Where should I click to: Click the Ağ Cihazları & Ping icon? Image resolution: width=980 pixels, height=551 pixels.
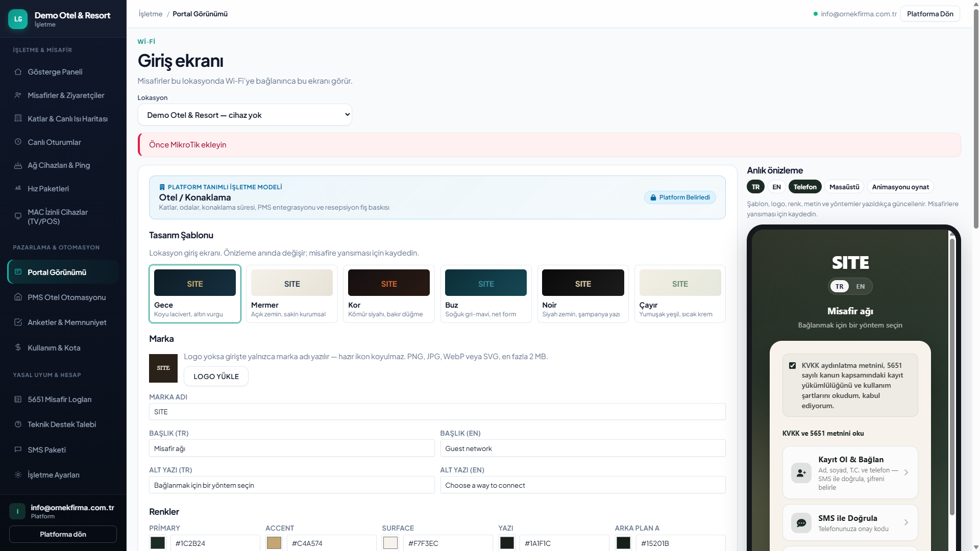18,165
